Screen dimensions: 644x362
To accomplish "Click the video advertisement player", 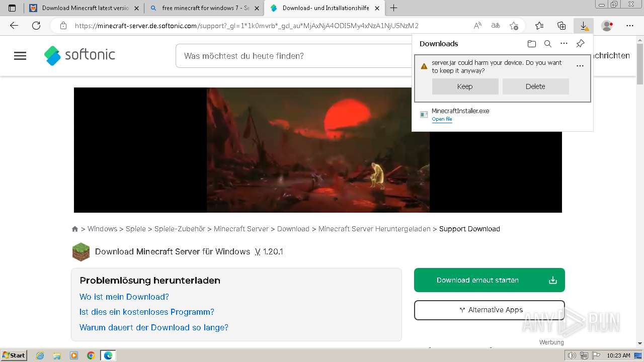I will (318, 150).
